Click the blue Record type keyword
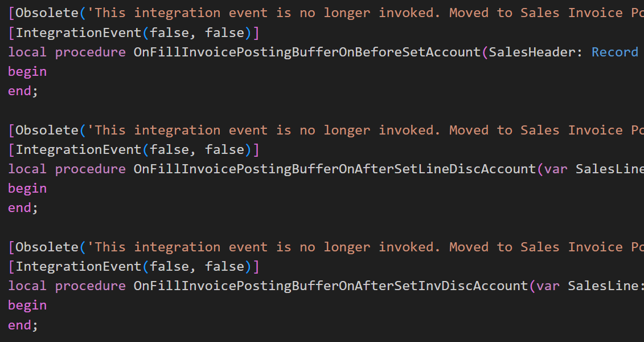The width and height of the screenshot is (644, 342). (615, 52)
